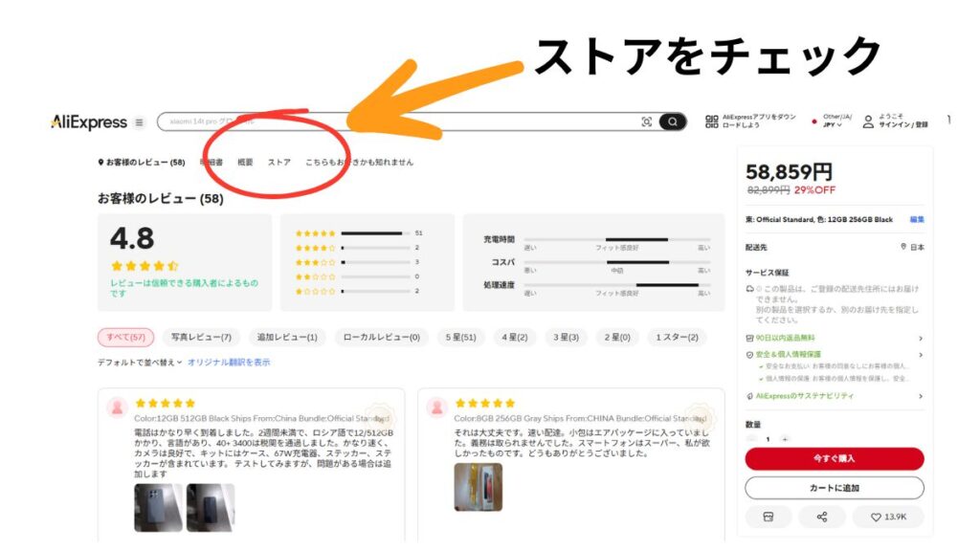
Task: Click the 29%OFF discount label
Action: [x=814, y=190]
